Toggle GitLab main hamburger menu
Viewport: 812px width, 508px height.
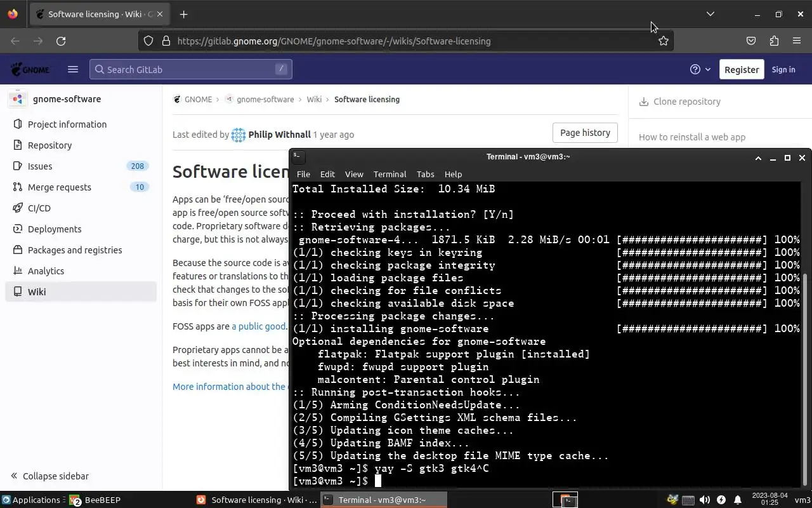(73, 69)
